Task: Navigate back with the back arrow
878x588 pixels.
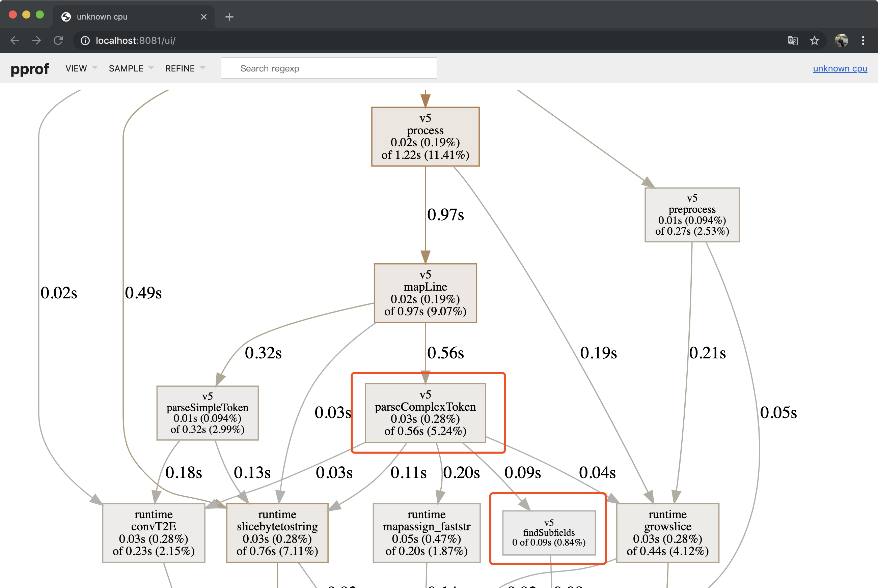Action: [x=15, y=40]
